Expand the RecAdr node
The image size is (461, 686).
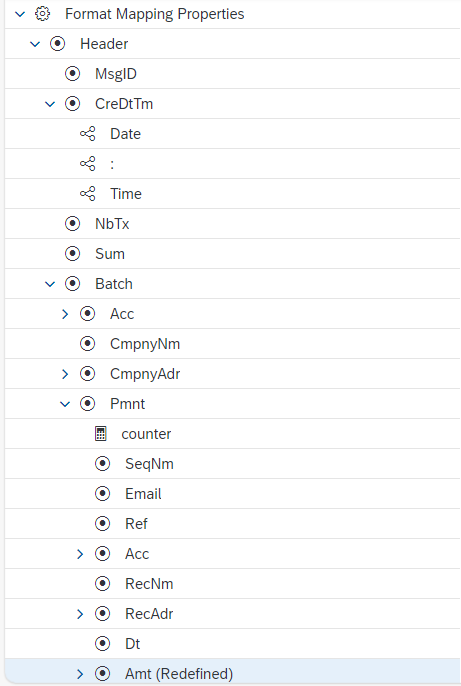click(x=80, y=614)
